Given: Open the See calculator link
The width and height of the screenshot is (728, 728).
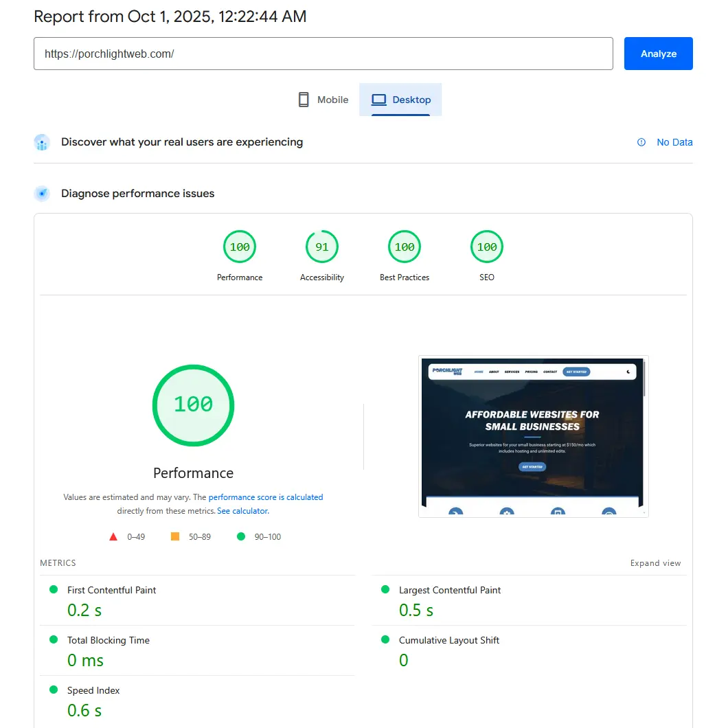Looking at the screenshot, I should 243,511.
